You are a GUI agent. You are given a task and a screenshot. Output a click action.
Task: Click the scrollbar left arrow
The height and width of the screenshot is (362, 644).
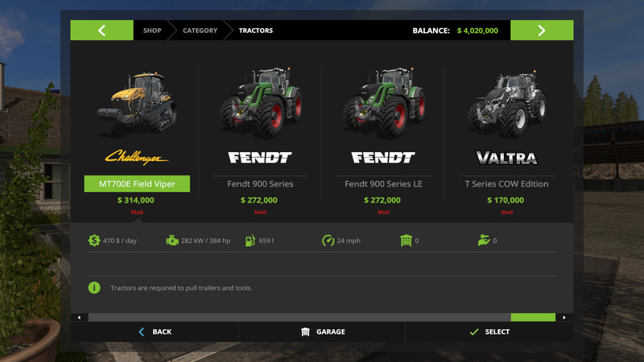pyautogui.click(x=79, y=317)
